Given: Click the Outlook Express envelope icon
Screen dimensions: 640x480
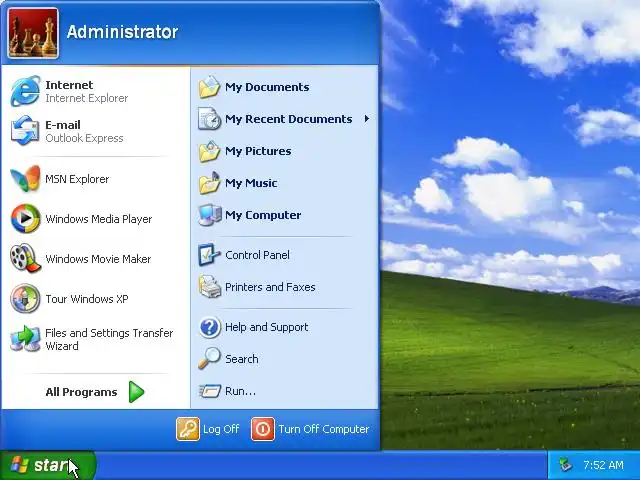Looking at the screenshot, I should pyautogui.click(x=25, y=131).
